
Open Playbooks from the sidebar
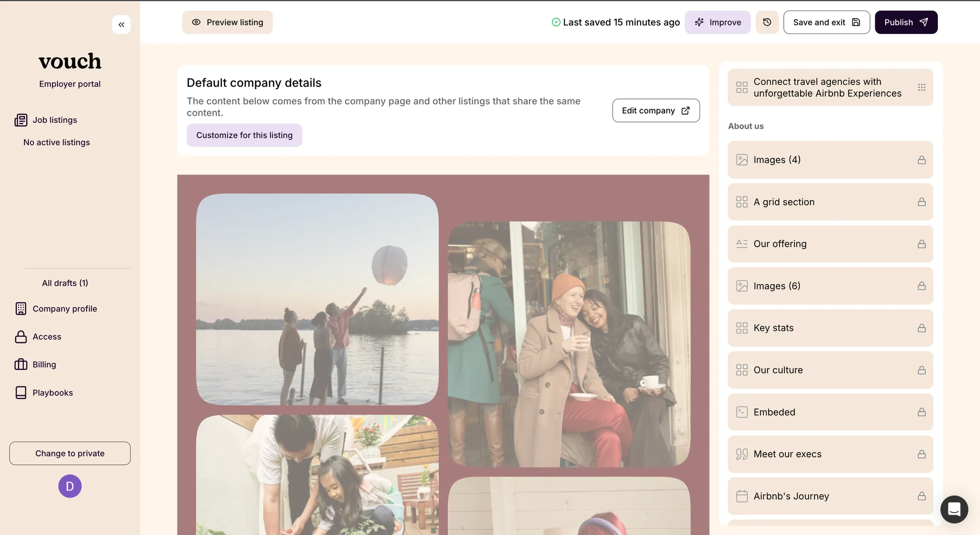click(53, 393)
